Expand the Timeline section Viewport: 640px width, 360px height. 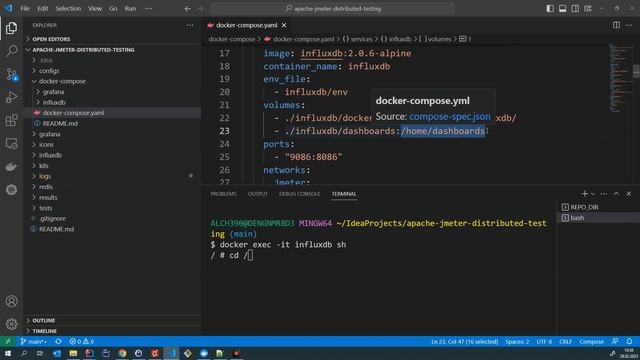coord(112,331)
